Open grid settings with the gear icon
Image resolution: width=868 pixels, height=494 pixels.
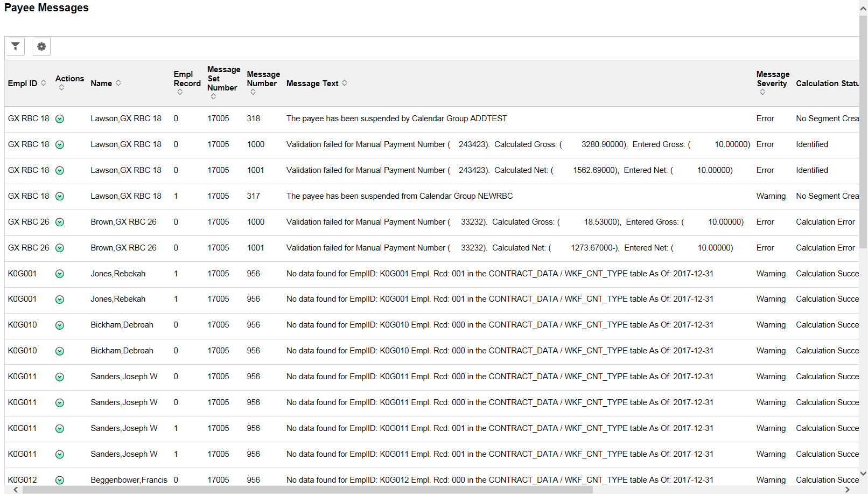pyautogui.click(x=41, y=46)
